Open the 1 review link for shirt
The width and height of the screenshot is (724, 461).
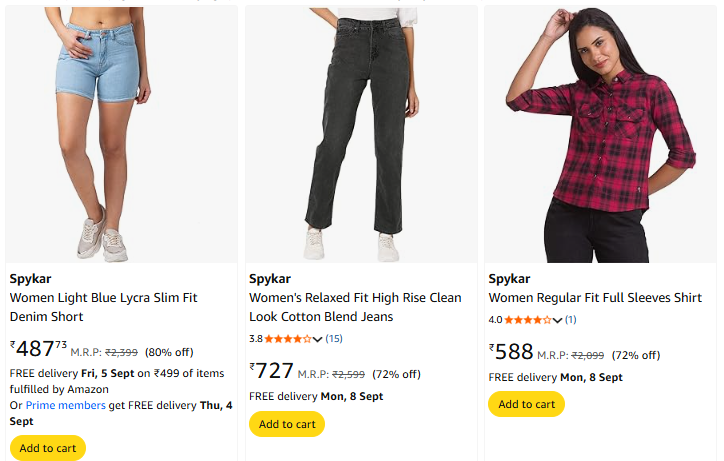tap(571, 320)
